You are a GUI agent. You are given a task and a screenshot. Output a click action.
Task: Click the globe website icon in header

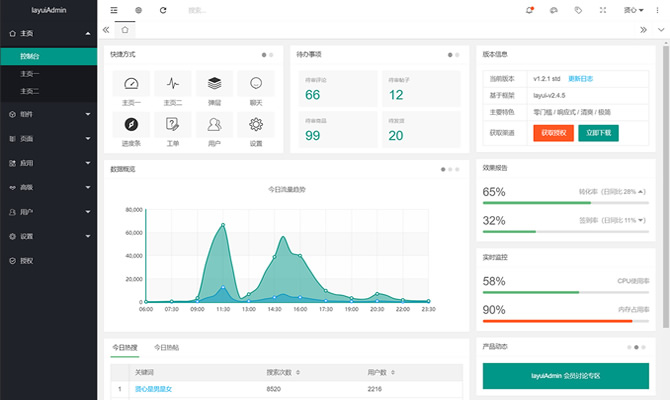138,10
